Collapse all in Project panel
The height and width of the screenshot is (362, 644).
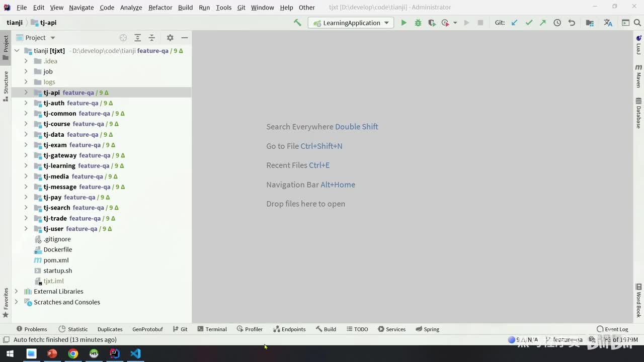[x=151, y=38]
